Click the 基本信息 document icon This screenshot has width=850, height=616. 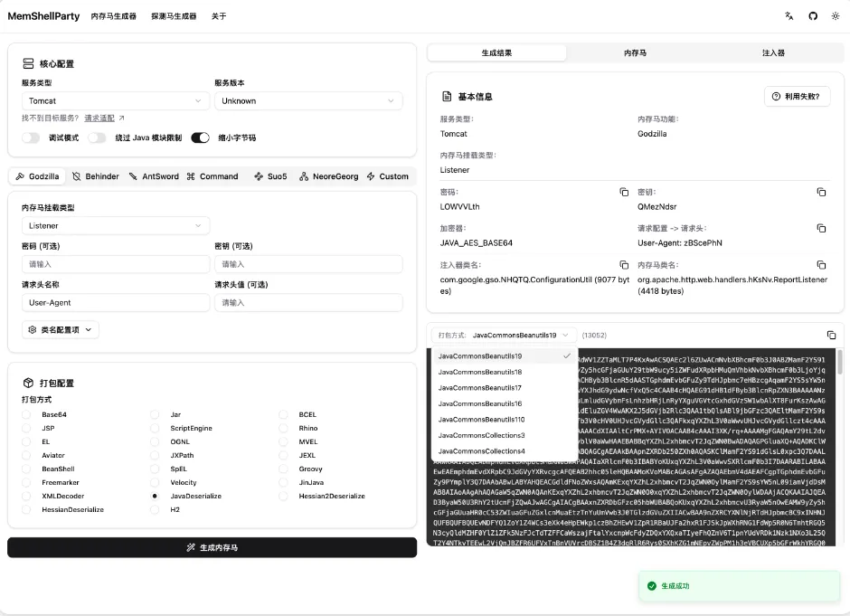click(447, 97)
